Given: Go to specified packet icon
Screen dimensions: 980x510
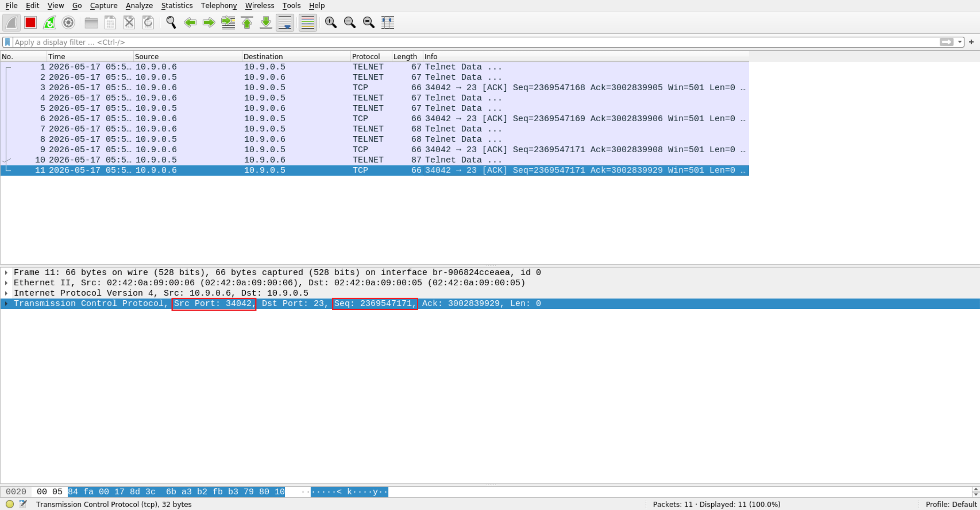Looking at the screenshot, I should tap(228, 23).
